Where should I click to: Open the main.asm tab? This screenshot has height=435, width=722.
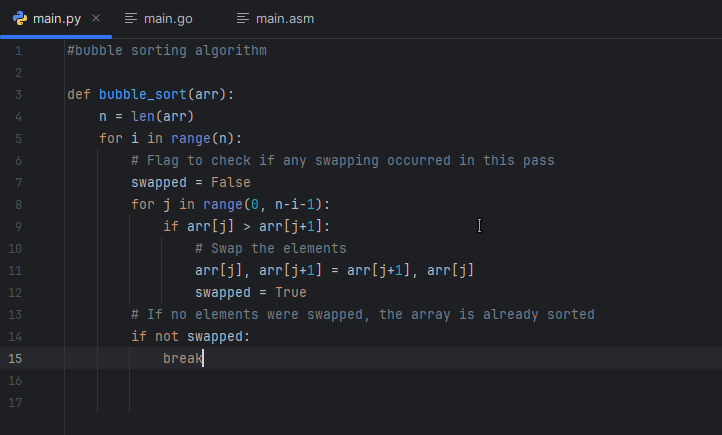[x=285, y=19]
